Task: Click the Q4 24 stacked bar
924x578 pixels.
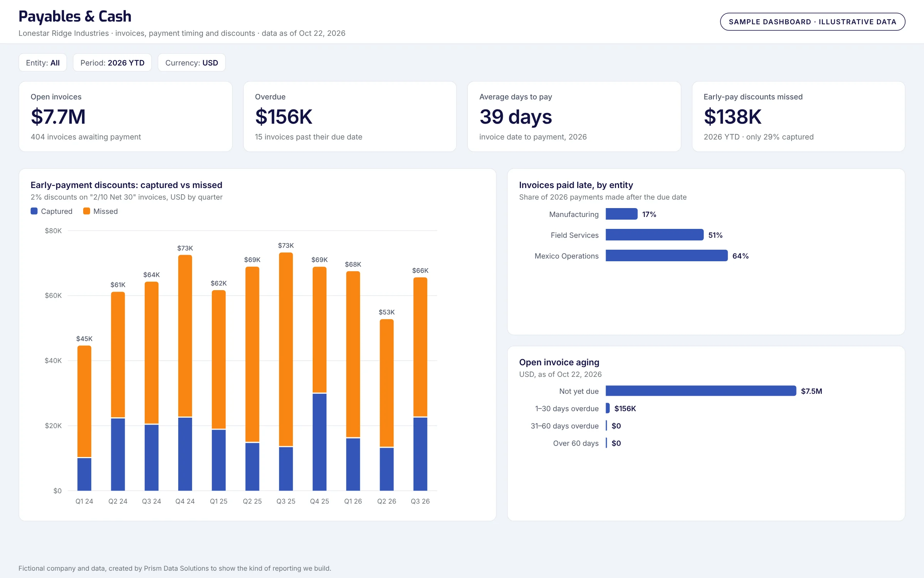Action: (185, 373)
